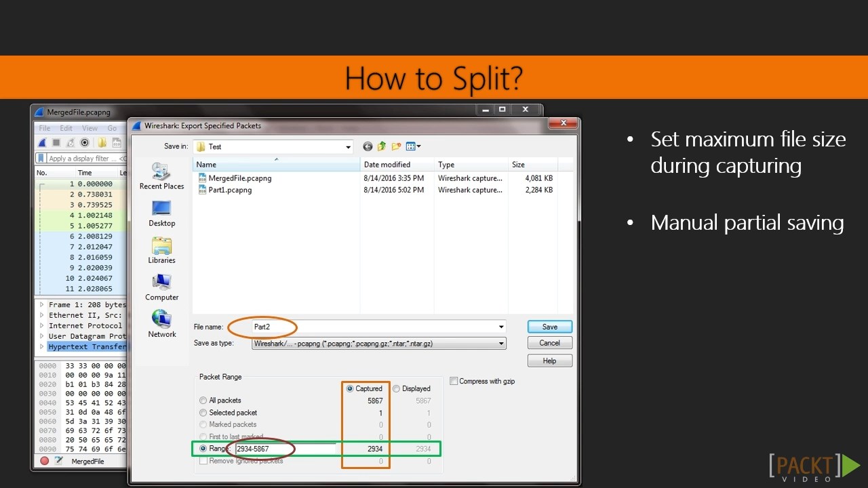
Task: Select packet 2 with time 0.738031
Action: (x=81, y=195)
